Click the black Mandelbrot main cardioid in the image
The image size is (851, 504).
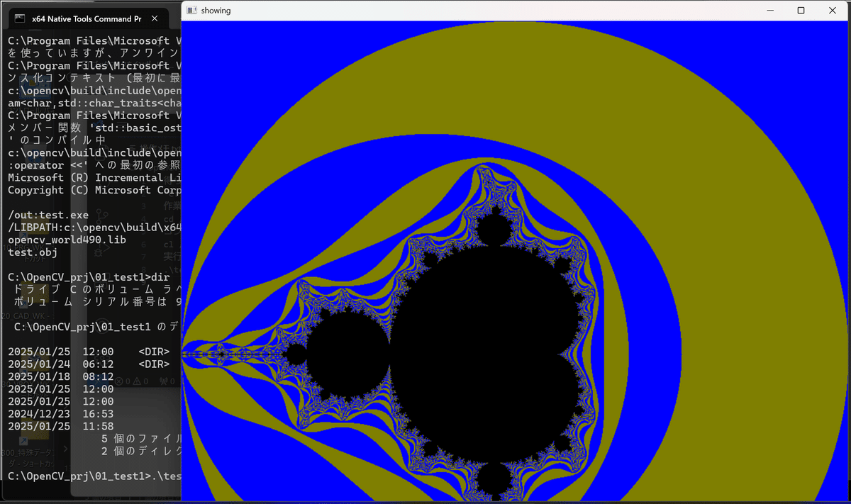489,354
